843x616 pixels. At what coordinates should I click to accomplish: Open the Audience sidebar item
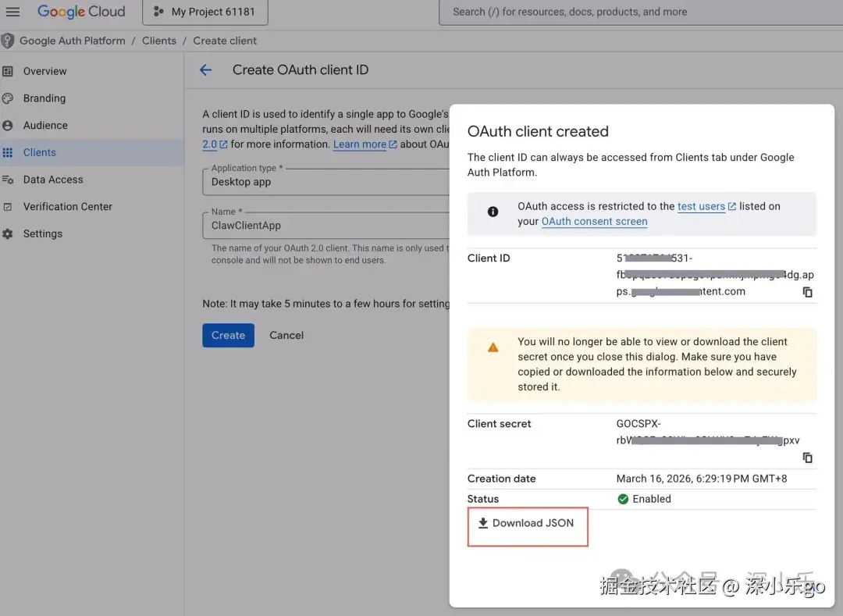point(92,125)
